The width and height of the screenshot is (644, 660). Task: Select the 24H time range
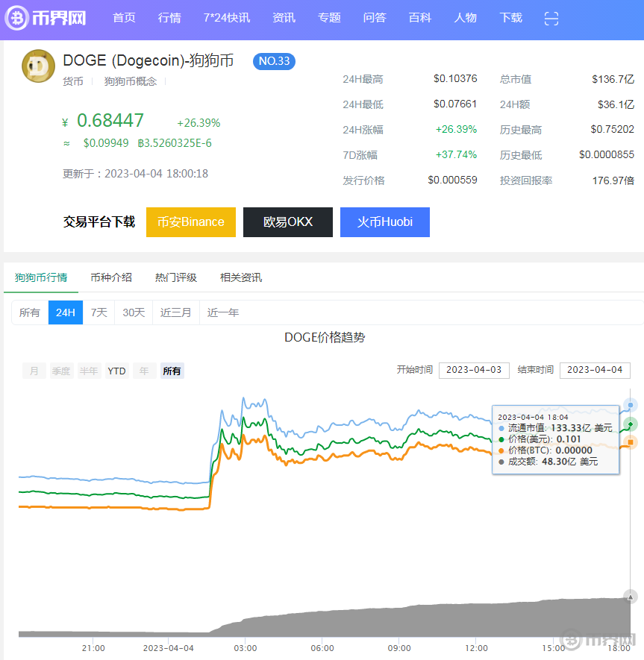coord(66,312)
